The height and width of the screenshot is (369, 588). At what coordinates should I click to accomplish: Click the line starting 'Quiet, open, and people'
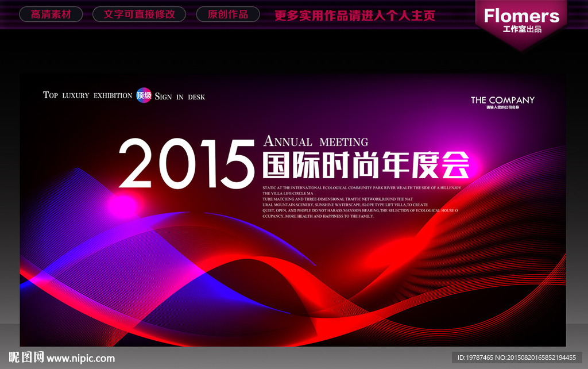point(360,210)
